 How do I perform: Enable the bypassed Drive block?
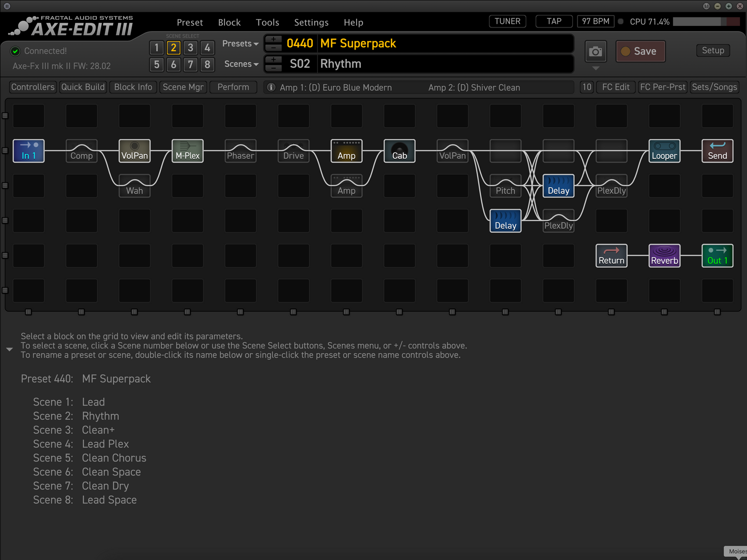tap(293, 150)
